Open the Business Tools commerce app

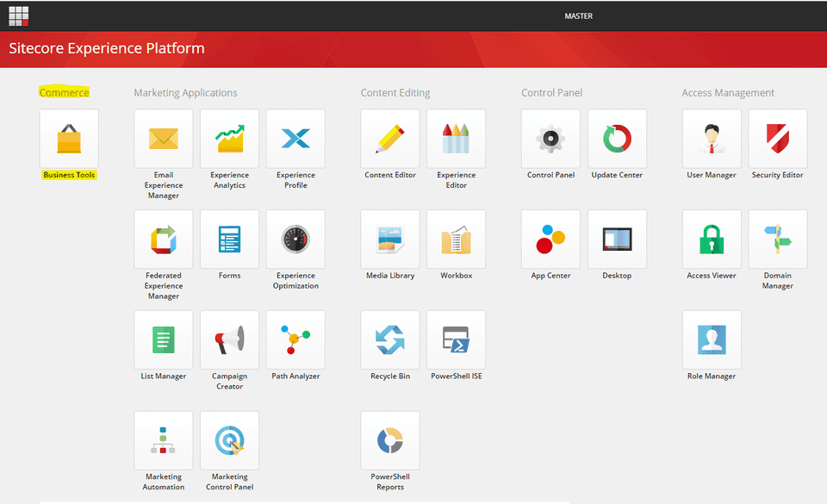(69, 139)
